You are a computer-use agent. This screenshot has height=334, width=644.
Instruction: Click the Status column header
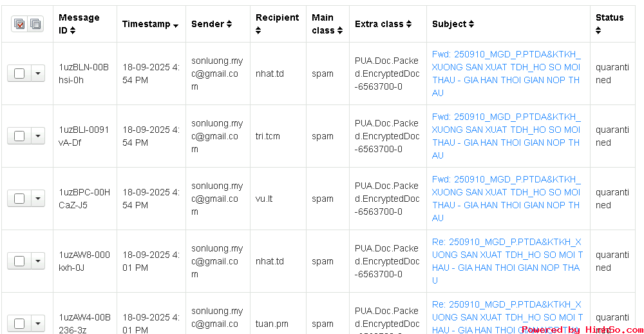coord(609,18)
